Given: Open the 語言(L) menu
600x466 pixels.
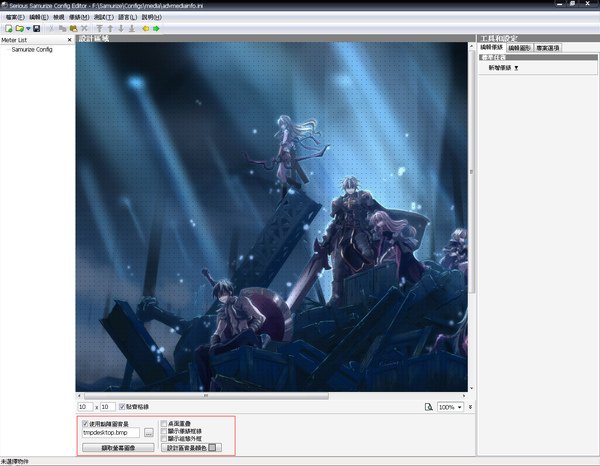Looking at the screenshot, I should 127,17.
